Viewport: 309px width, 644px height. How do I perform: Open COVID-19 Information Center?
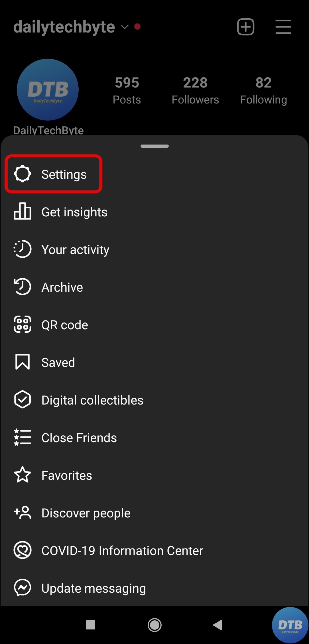[122, 550]
